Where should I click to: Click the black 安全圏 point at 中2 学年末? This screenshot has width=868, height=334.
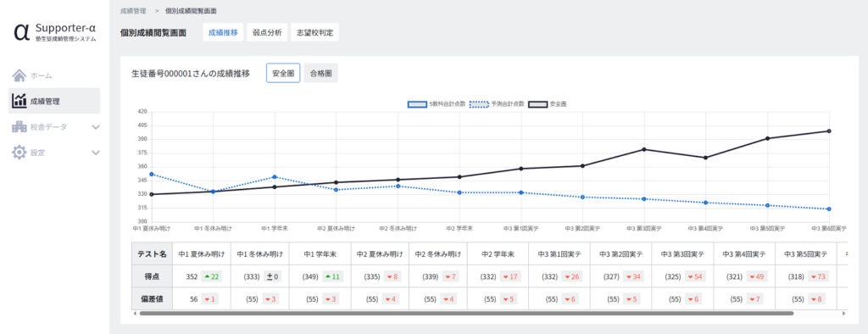[x=459, y=176]
